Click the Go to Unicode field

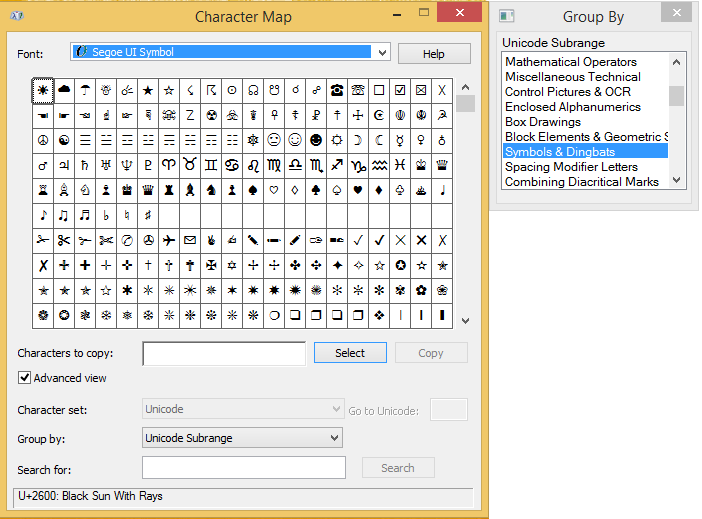[449, 410]
